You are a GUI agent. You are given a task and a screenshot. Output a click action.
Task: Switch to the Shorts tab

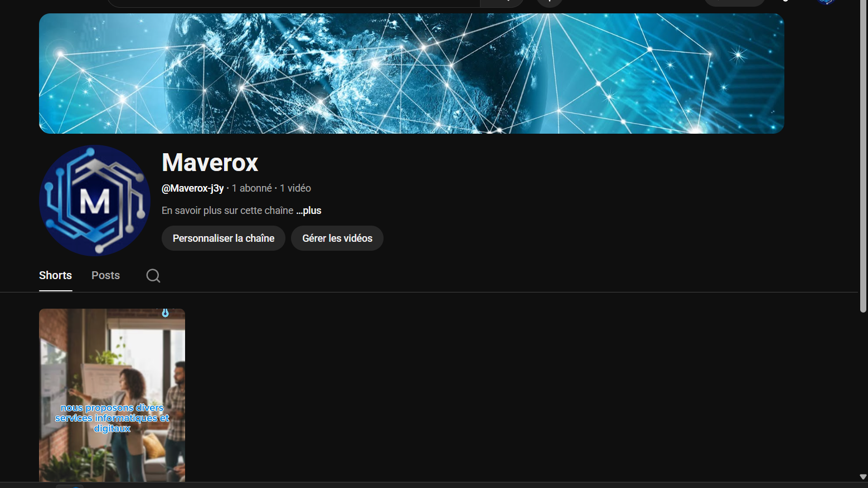(x=55, y=275)
